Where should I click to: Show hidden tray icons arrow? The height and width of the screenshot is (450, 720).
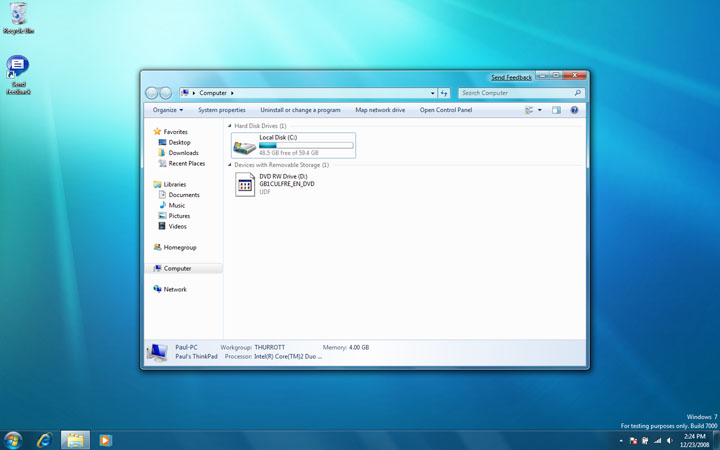click(x=621, y=441)
